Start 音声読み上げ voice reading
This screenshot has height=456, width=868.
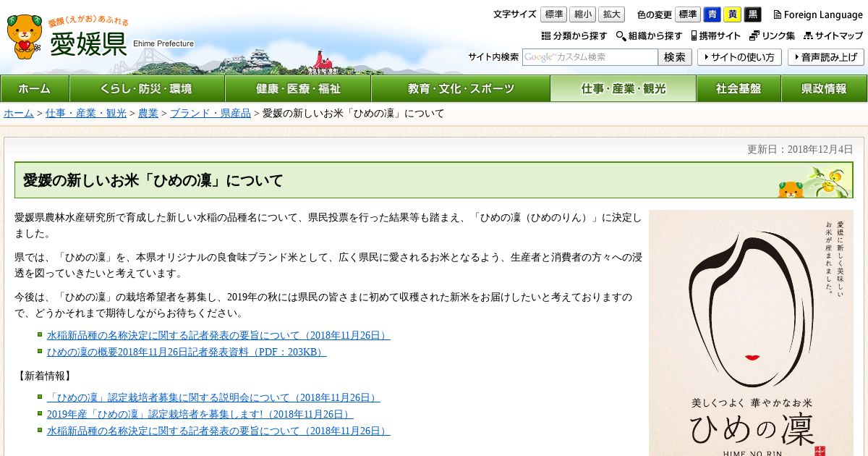826,57
